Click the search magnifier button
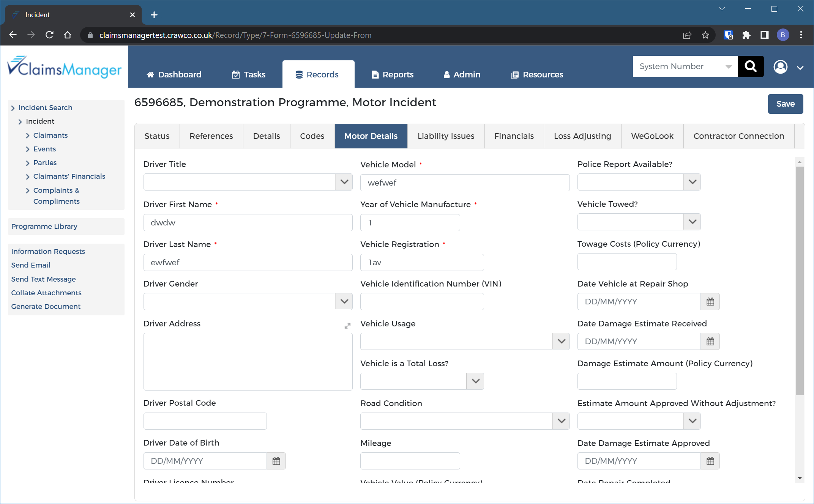This screenshot has height=504, width=814. [x=750, y=66]
